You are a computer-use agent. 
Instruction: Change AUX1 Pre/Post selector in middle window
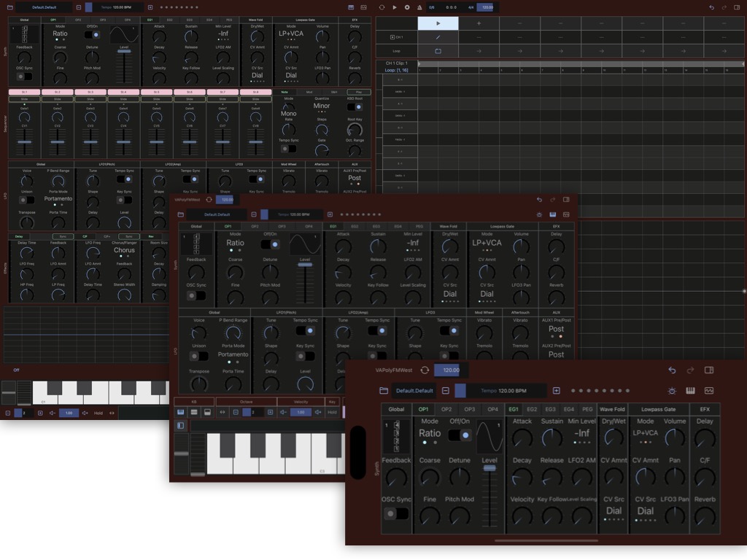click(556, 330)
